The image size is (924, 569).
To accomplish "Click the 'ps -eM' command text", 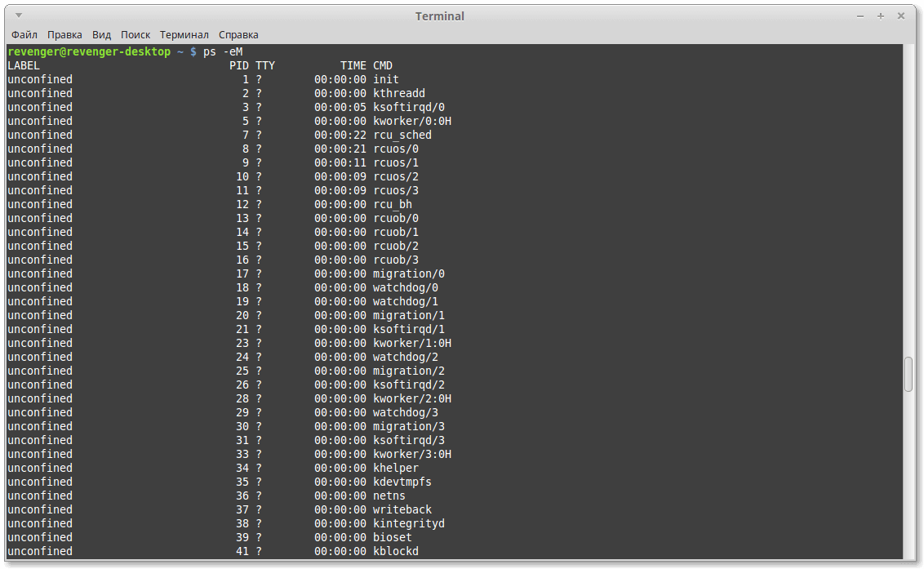I will 223,52.
